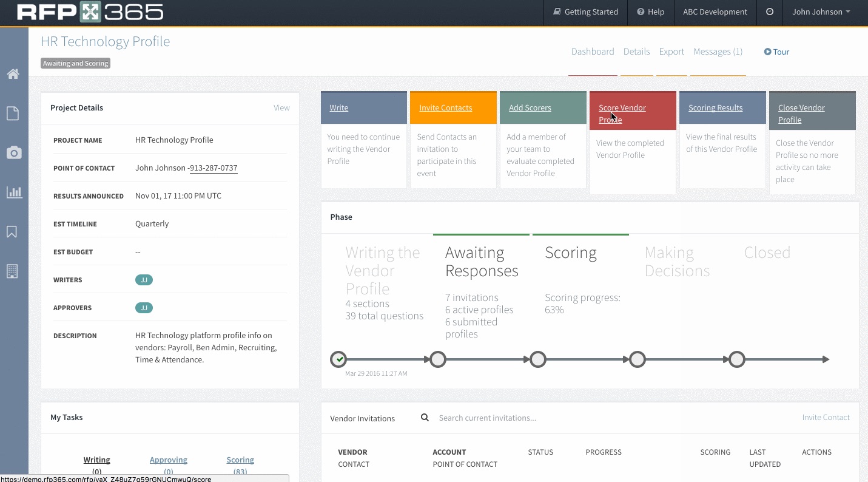Select the Scoring phase timeline marker

(x=537, y=359)
